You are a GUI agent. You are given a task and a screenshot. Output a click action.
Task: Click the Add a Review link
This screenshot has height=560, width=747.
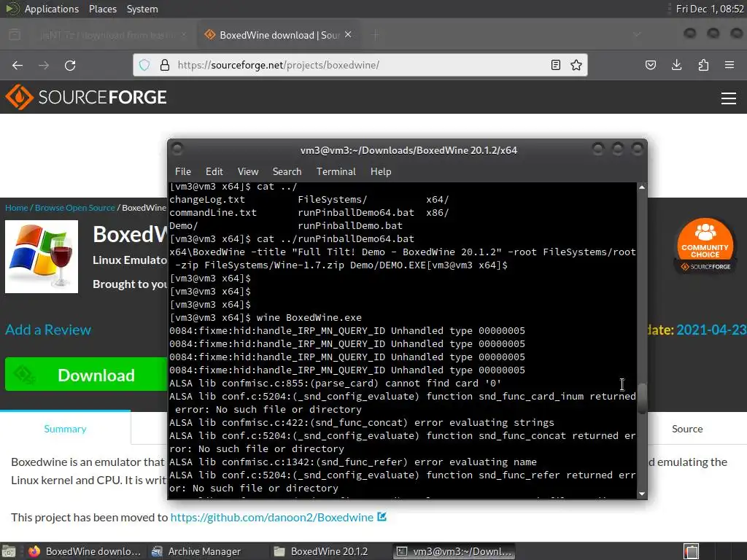click(48, 330)
